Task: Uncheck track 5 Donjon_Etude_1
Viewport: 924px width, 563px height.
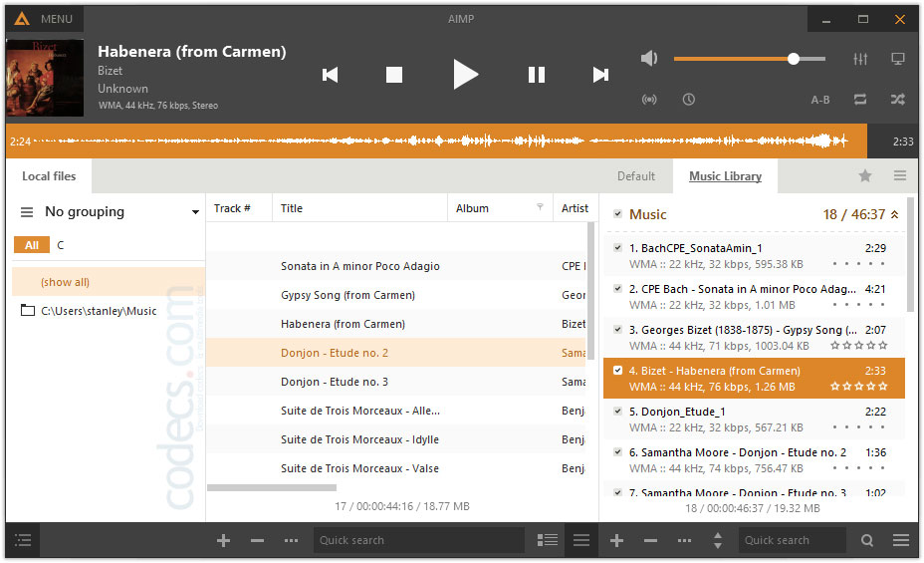Action: pyautogui.click(x=617, y=411)
